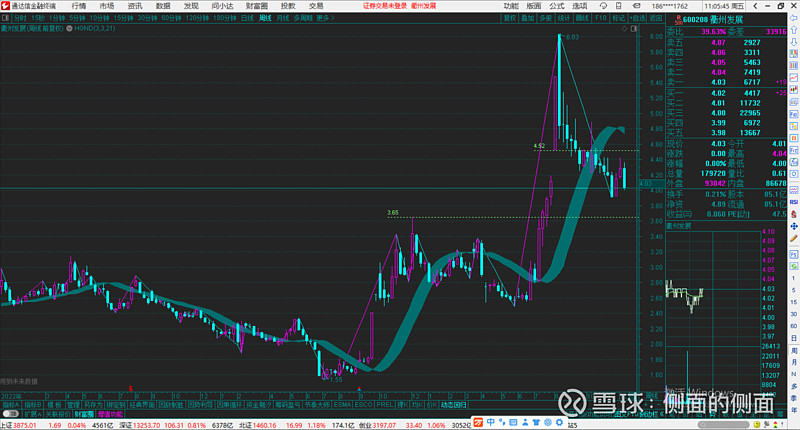Open the 交易 menu
The image size is (800, 430).
pyautogui.click(x=316, y=6)
